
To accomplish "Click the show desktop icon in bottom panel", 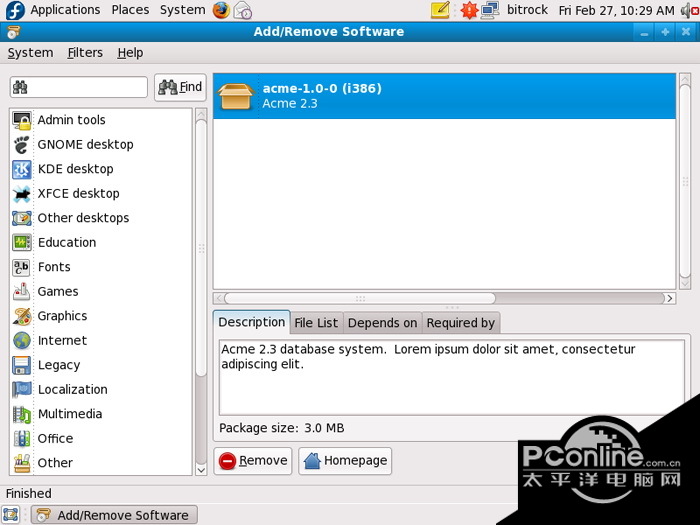I will [x=11, y=515].
